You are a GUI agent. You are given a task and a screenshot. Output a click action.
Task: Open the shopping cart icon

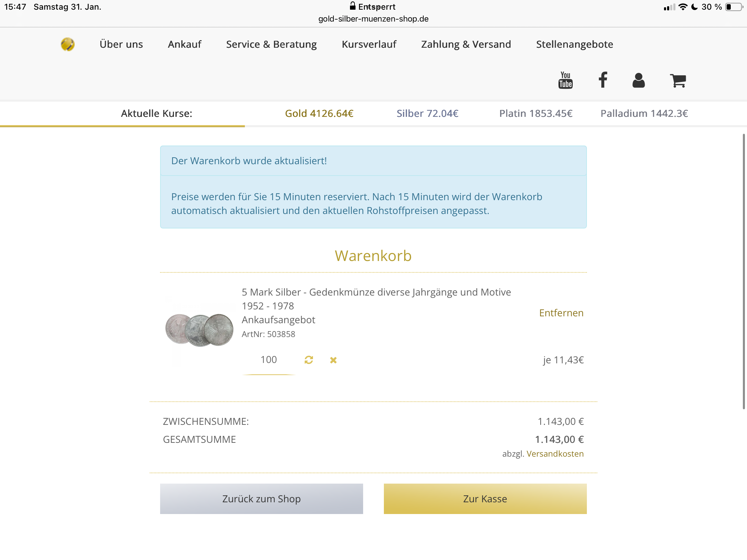click(x=678, y=80)
